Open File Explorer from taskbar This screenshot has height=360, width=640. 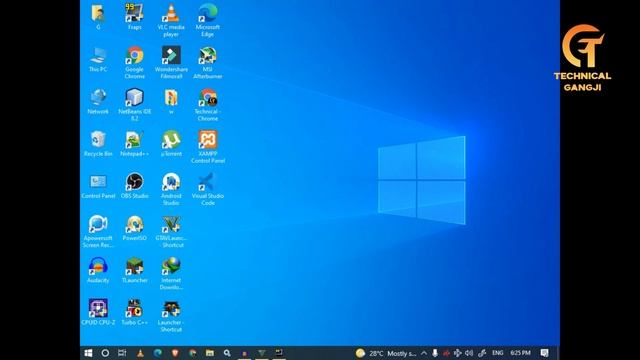tap(210, 353)
